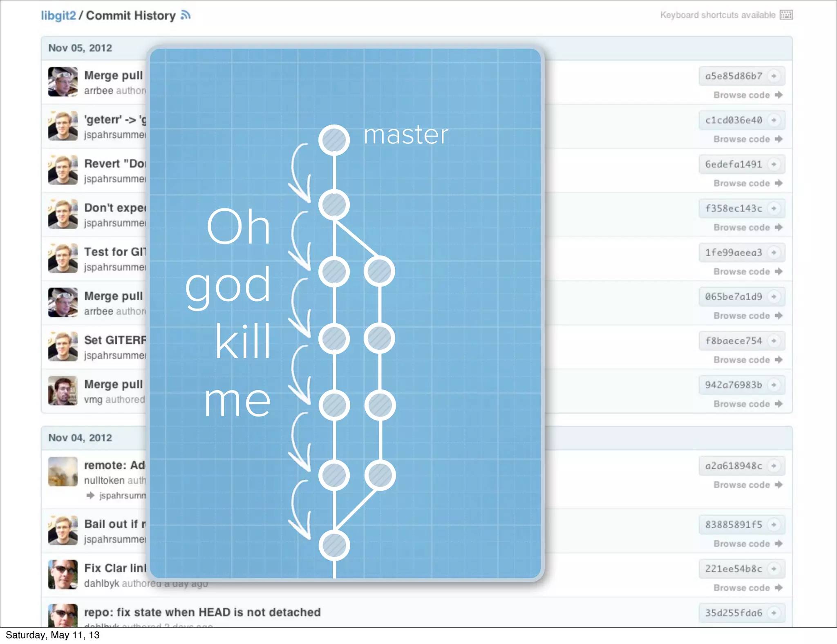Click the RSS feed icon beside Commit History

(x=186, y=15)
